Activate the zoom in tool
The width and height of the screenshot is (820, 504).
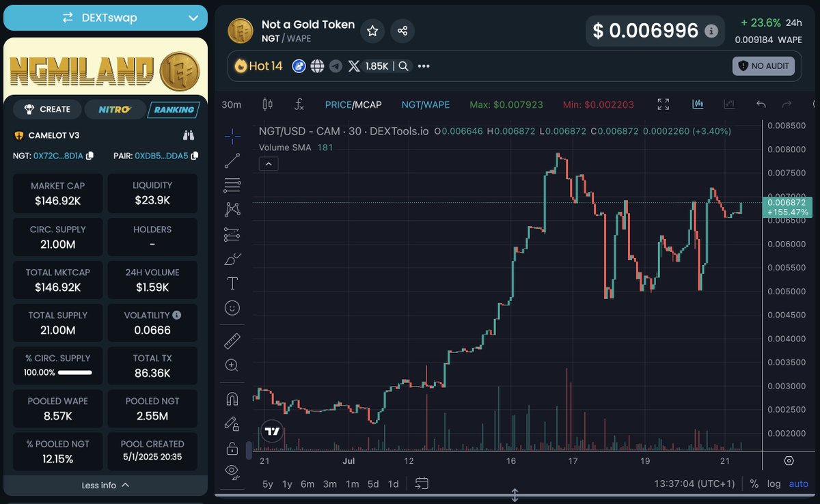point(232,365)
